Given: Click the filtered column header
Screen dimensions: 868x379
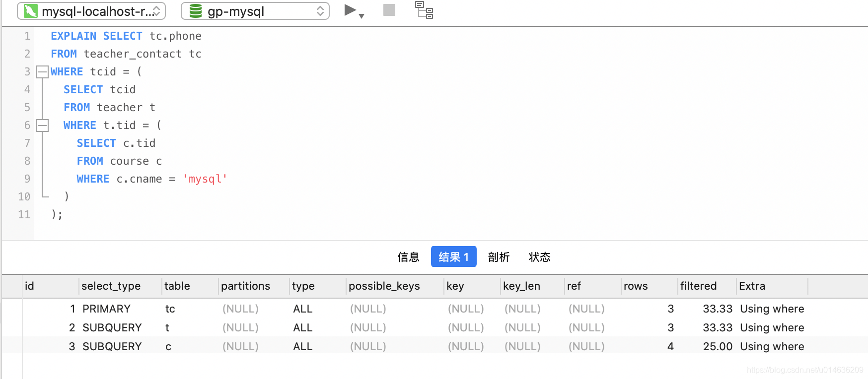Looking at the screenshot, I should tap(707, 286).
